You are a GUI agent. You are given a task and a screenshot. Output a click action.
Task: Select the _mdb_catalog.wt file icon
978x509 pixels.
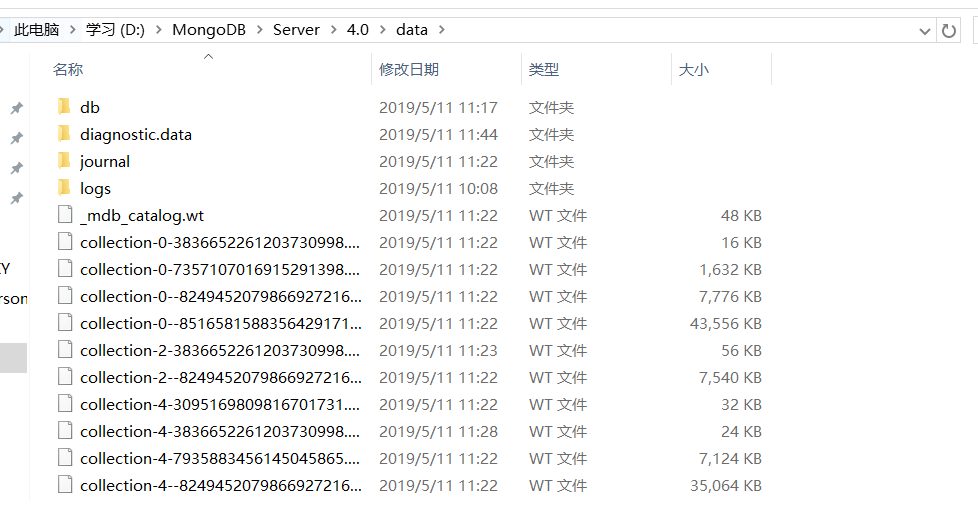pyautogui.click(x=65, y=215)
